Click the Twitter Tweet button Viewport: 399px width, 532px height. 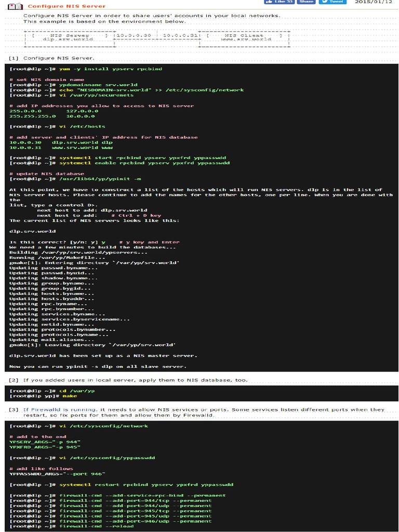pos(332,2)
